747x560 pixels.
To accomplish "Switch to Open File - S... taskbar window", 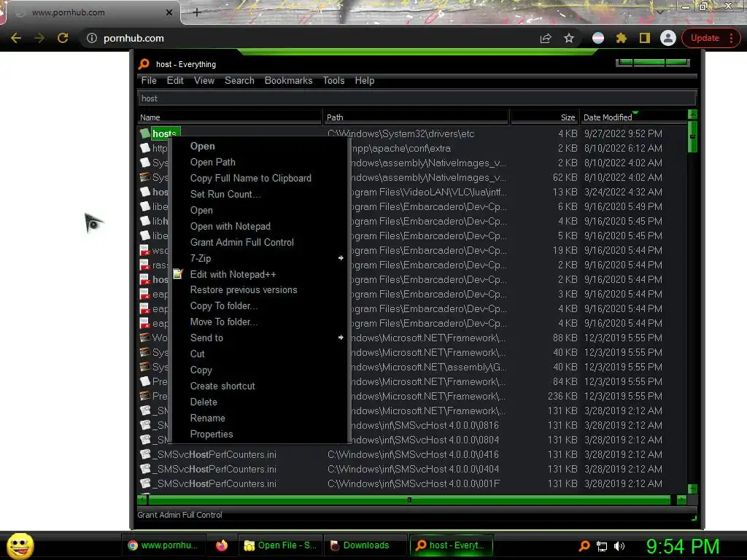I will 279,545.
